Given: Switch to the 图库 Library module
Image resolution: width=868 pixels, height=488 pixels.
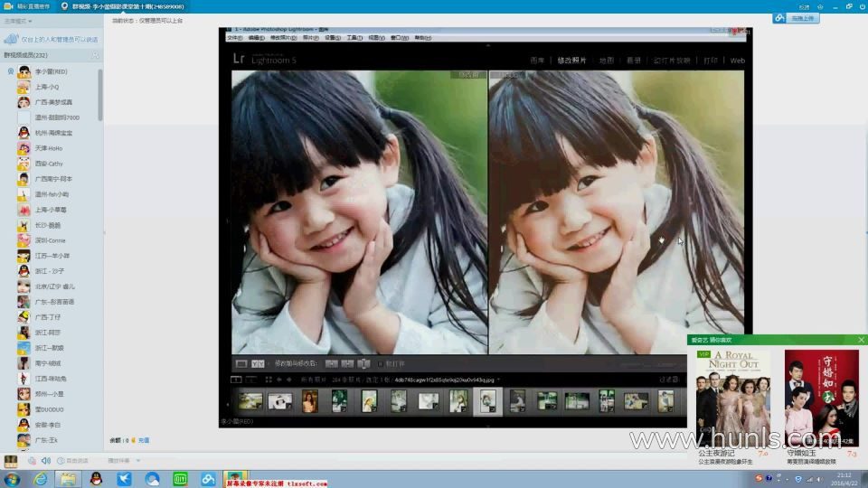Looking at the screenshot, I should click(x=537, y=61).
